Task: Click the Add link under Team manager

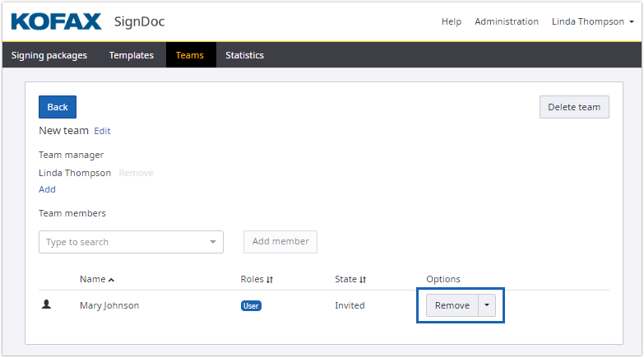Action: coord(47,189)
